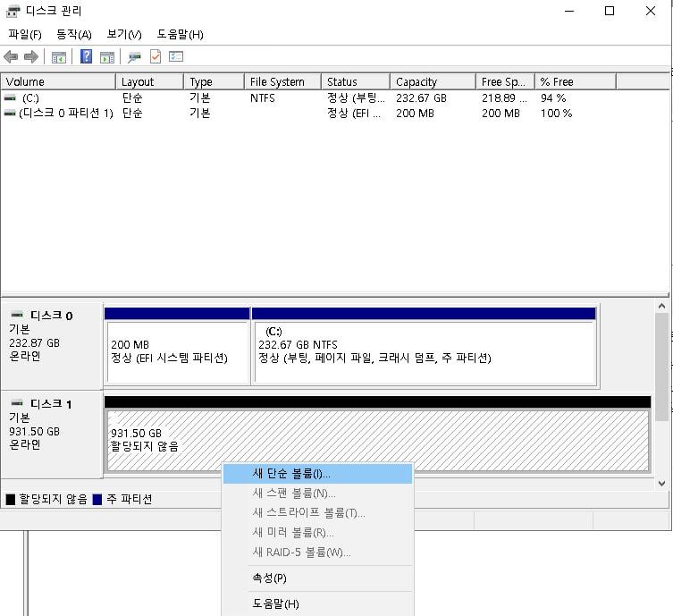Click the disk connection toolbar icon
This screenshot has width=673, height=616.
coord(134,57)
